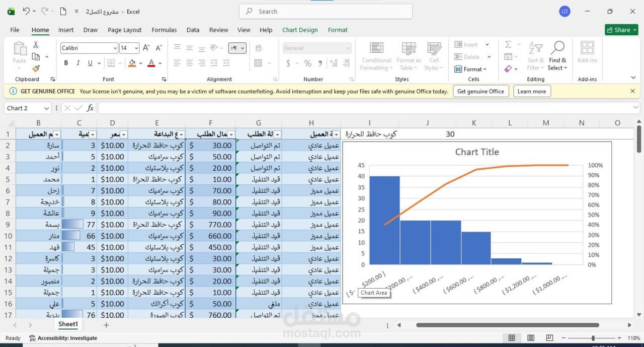Open the Calibri font name box
This screenshot has width=644, height=347.
pos(89,48)
